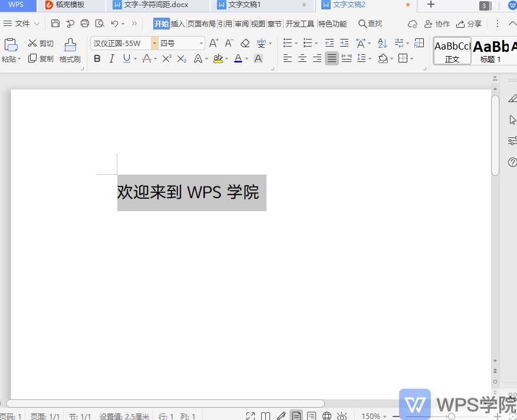
Task: Toggle center text alignment
Action: pyautogui.click(x=302, y=58)
